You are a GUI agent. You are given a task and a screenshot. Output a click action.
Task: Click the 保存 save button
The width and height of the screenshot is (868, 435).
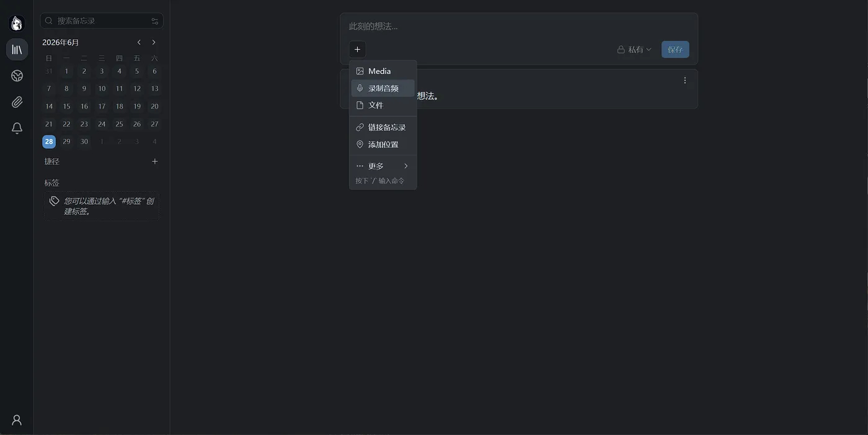(675, 50)
